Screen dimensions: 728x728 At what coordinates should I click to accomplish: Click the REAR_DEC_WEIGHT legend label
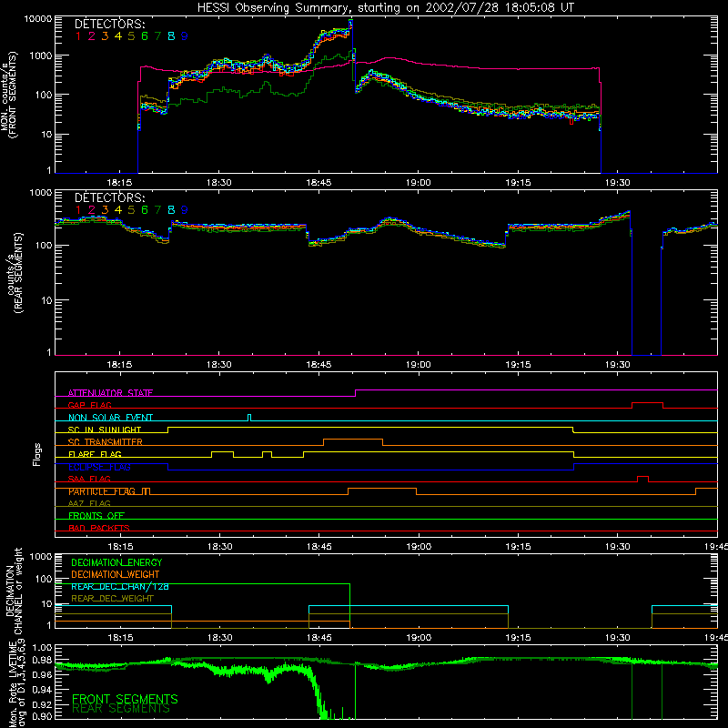[x=112, y=599]
